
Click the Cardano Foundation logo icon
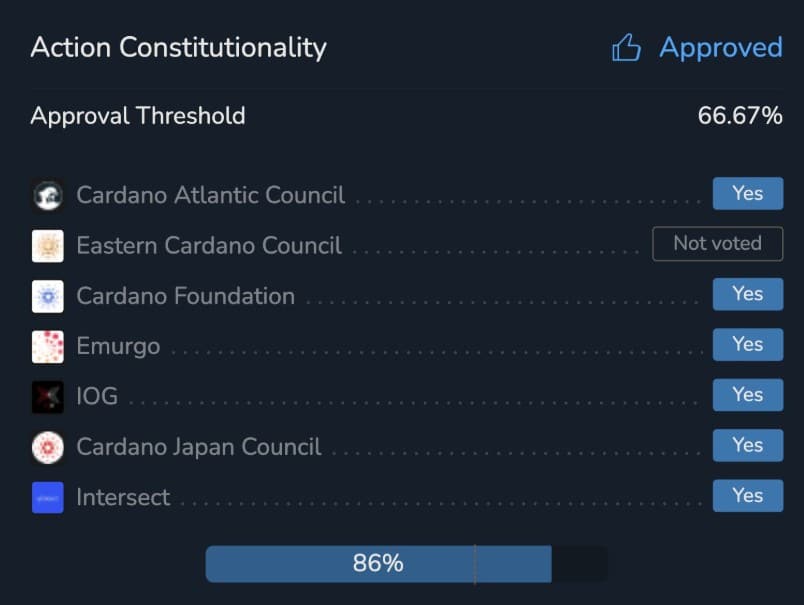click(47, 296)
